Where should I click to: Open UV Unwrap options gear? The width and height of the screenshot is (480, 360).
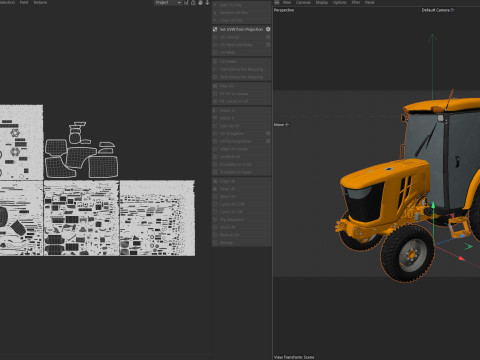click(x=268, y=37)
